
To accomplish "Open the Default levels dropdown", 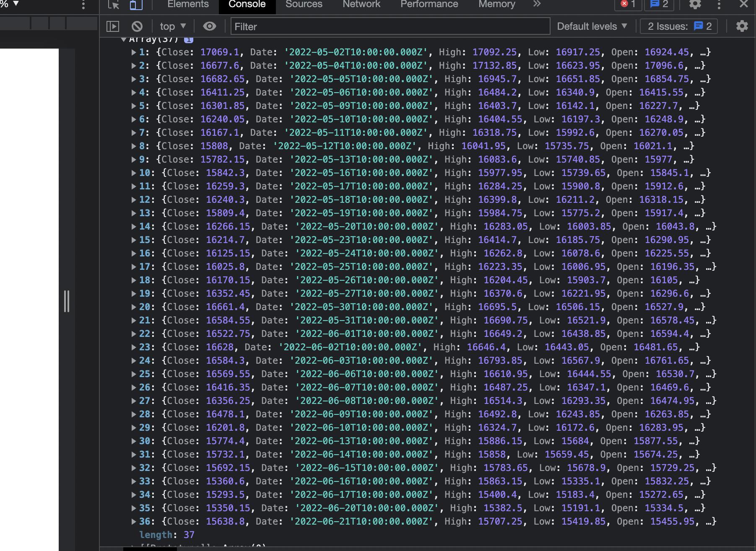I will [x=592, y=26].
